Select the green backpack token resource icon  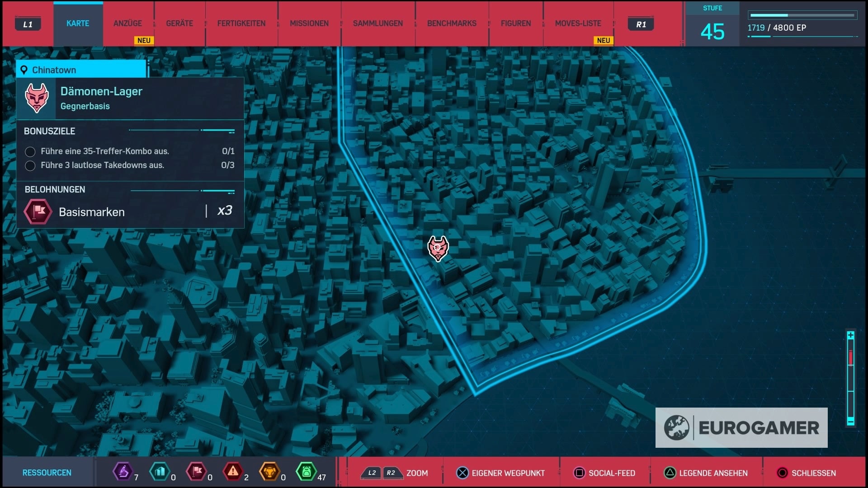point(306,472)
